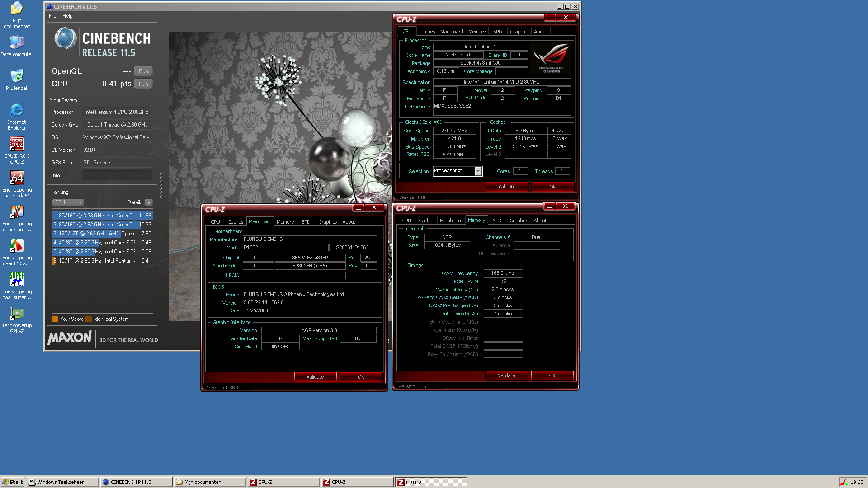Screen dimensions: 868x488
Task: Click the Start button on taskbar
Action: coord(12,482)
